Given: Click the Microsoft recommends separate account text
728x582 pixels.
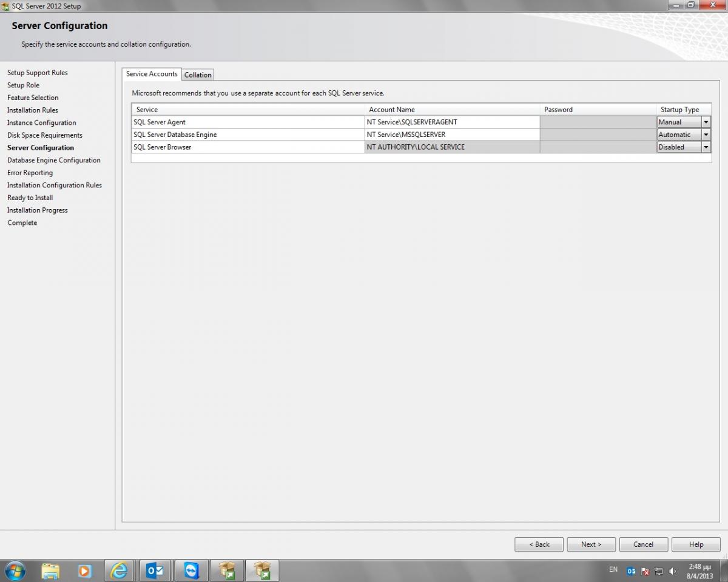Looking at the screenshot, I should point(258,93).
